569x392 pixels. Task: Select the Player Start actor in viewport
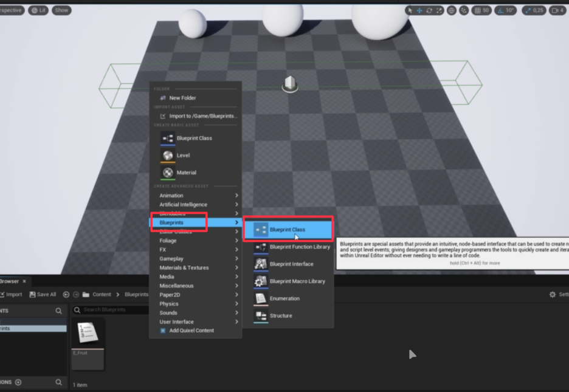point(290,84)
